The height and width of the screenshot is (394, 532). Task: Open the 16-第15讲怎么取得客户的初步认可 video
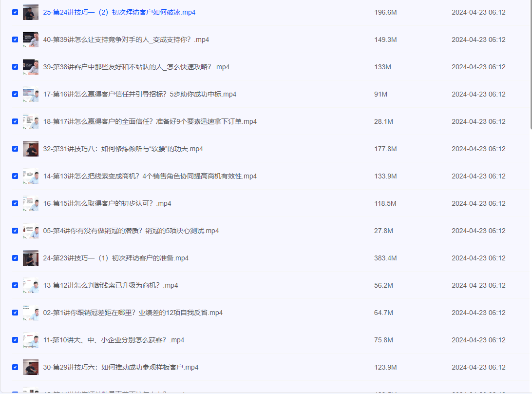coord(107,203)
